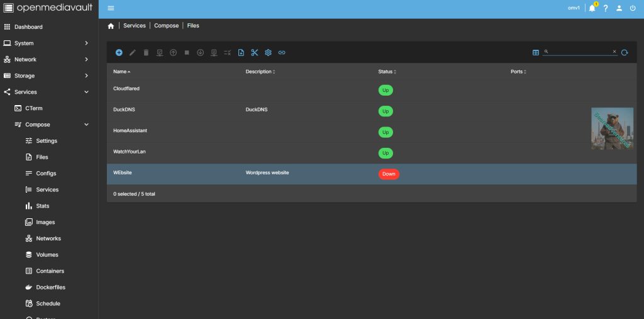The height and width of the screenshot is (319, 644).
Task: Open the user account icon
Action: coord(619,8)
